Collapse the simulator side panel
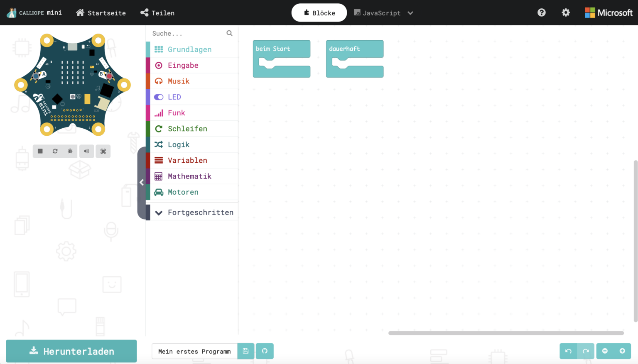The width and height of the screenshot is (638, 364). point(142,183)
